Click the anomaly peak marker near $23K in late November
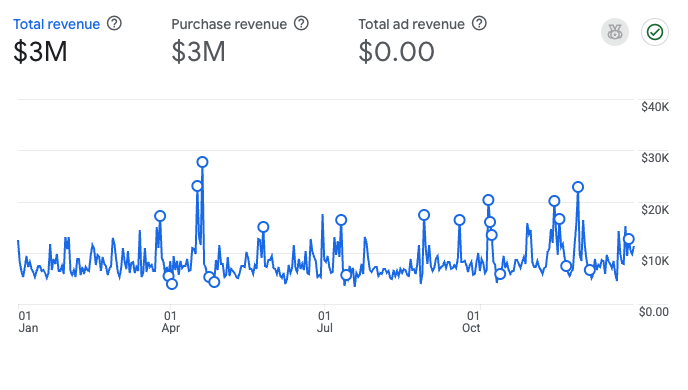The width and height of the screenshot is (688, 390). pyautogui.click(x=578, y=187)
